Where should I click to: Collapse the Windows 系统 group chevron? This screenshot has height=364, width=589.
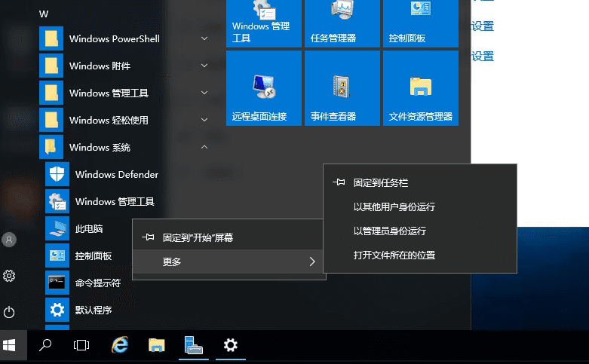point(204,147)
